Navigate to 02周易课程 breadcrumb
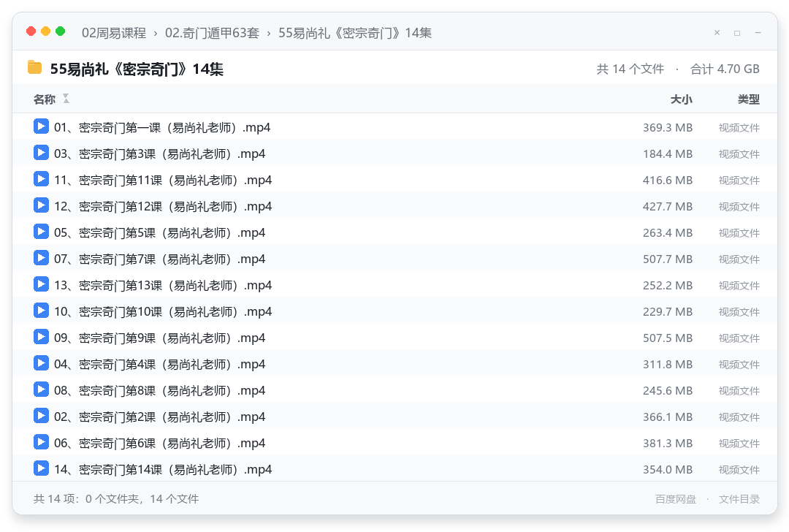789x532 pixels. tap(114, 33)
